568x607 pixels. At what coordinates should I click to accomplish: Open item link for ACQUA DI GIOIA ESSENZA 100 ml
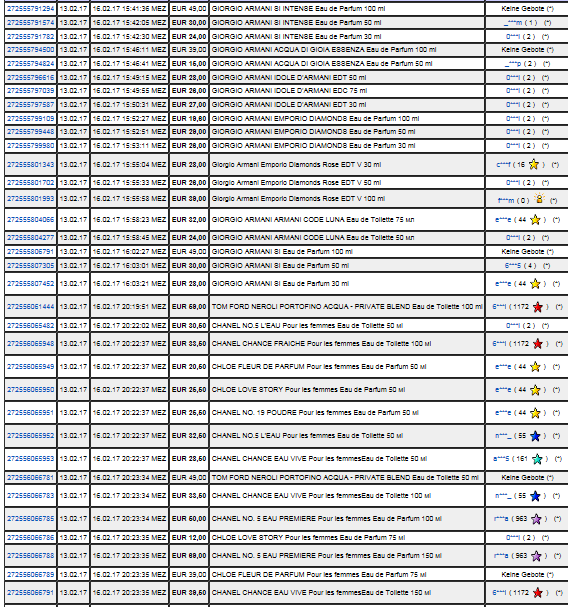pyautogui.click(x=31, y=50)
